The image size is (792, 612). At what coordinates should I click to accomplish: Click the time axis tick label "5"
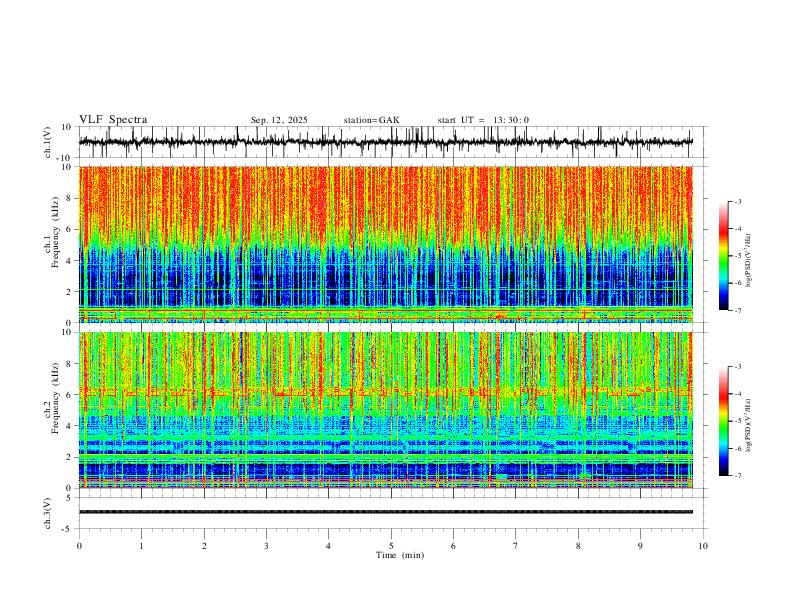point(391,546)
